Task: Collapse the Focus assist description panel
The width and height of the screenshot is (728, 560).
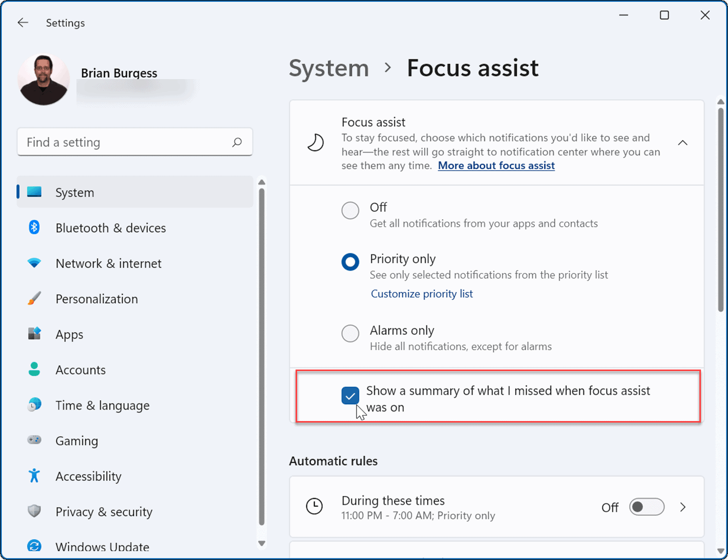Action: pos(683,143)
